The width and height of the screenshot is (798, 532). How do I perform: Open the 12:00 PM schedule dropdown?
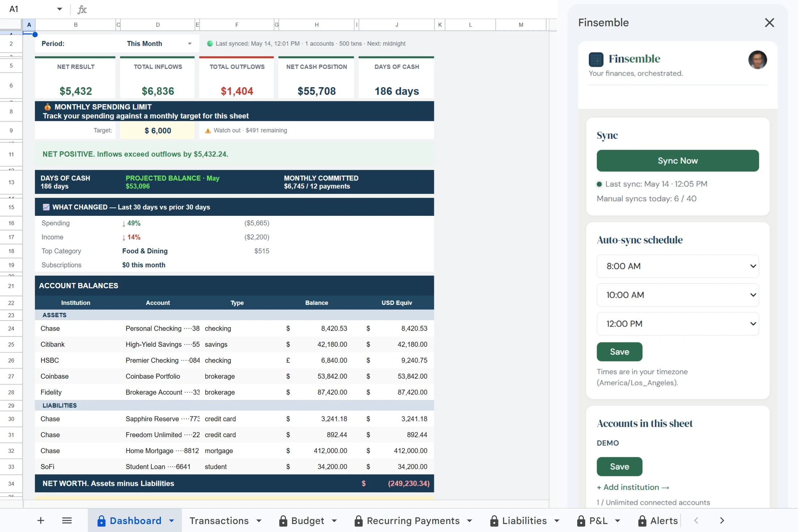point(677,324)
